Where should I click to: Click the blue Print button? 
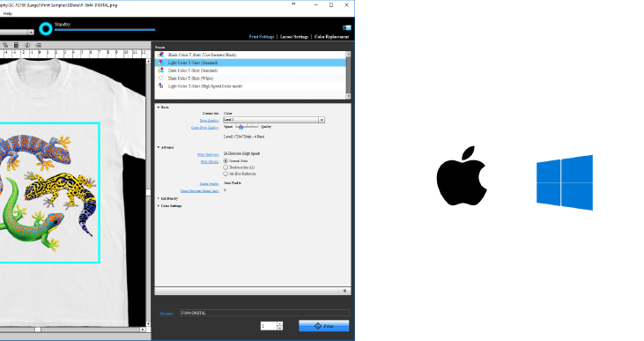click(324, 326)
